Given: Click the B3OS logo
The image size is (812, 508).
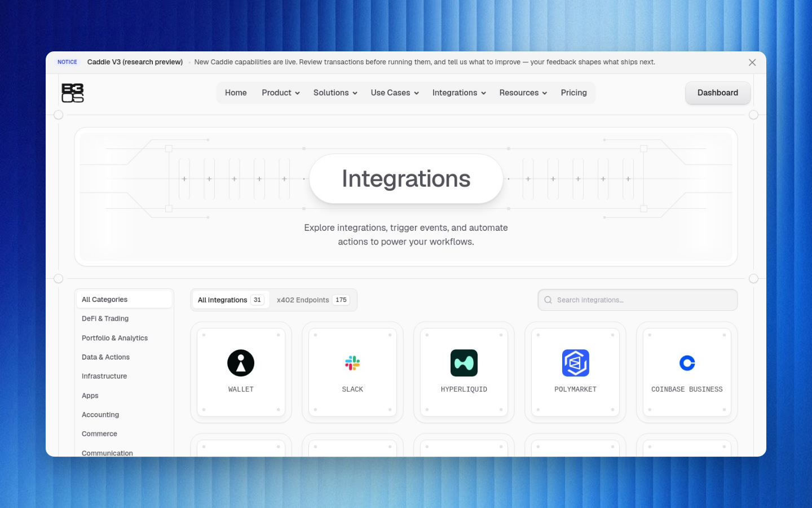Looking at the screenshot, I should pos(73,93).
